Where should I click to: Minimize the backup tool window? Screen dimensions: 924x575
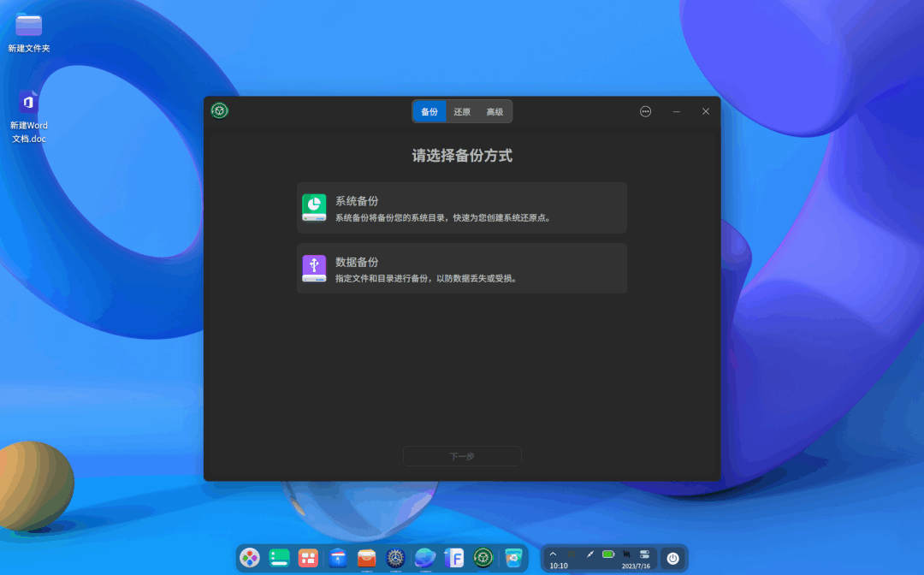tap(677, 111)
